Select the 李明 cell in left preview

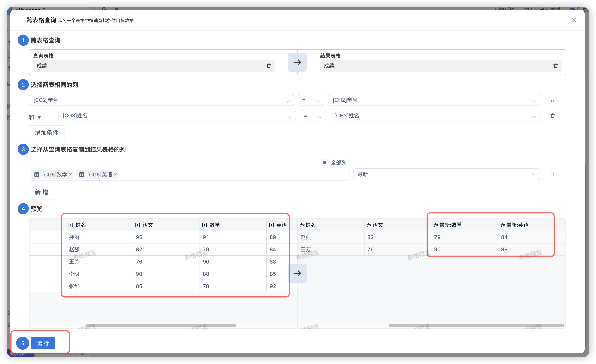click(x=99, y=274)
